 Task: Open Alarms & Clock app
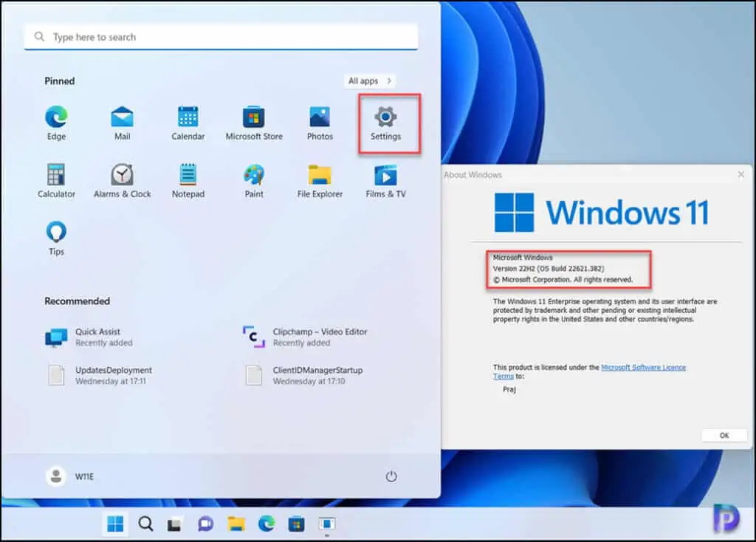pyautogui.click(x=122, y=181)
